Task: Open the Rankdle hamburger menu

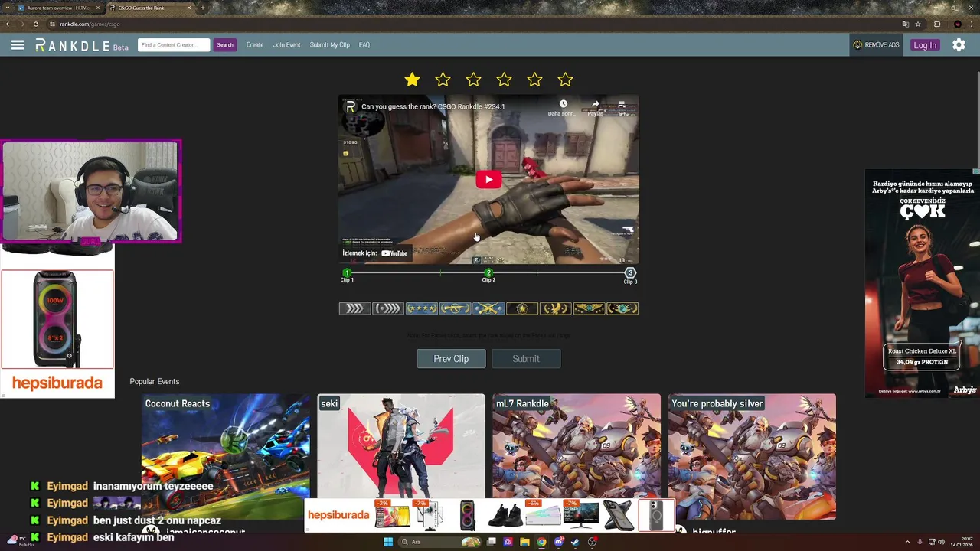Action: point(18,45)
